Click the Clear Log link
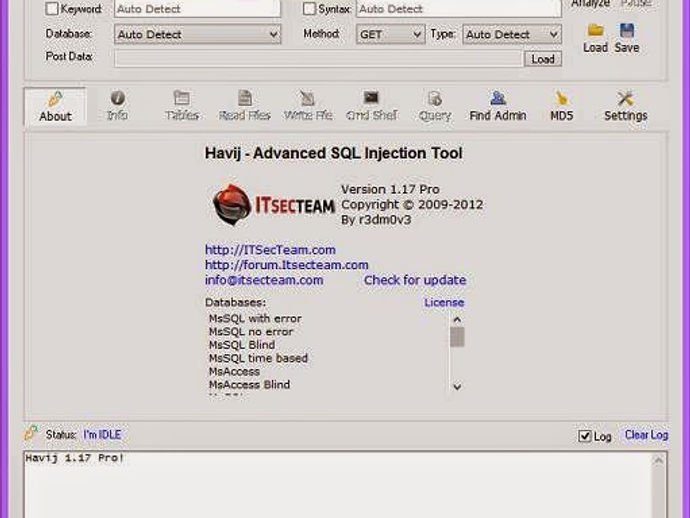This screenshot has height=518, width=690. point(646,435)
